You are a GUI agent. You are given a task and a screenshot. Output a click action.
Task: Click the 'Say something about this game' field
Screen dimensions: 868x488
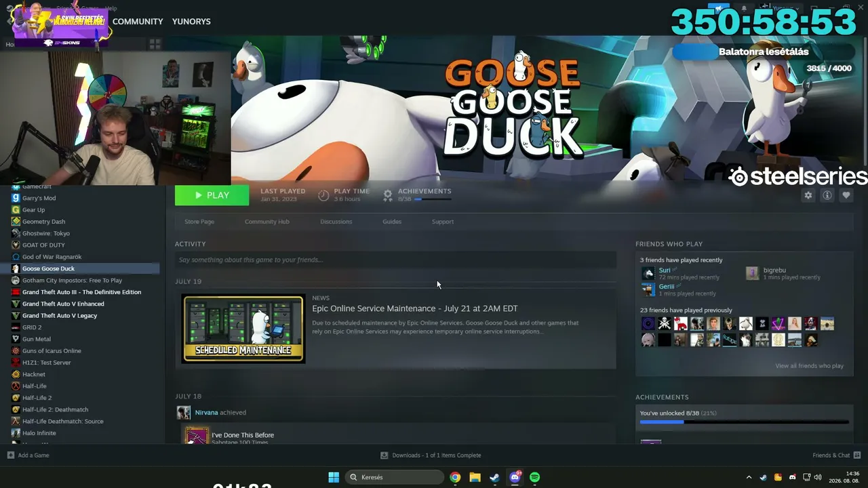[395, 260]
